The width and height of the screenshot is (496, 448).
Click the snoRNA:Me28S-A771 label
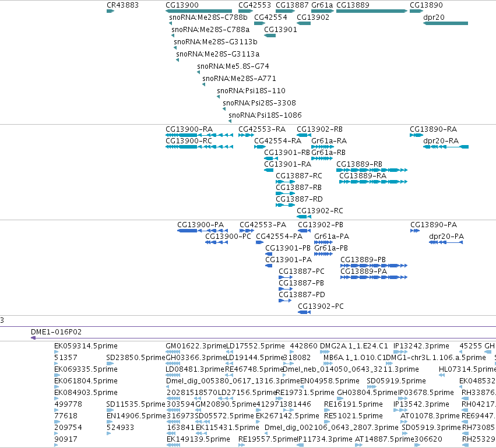[x=239, y=79]
